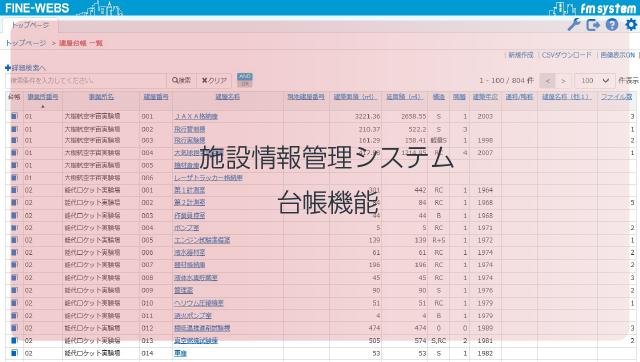Select the 3221.36 建築面積 cell
The image size is (640, 362).
[x=367, y=116]
